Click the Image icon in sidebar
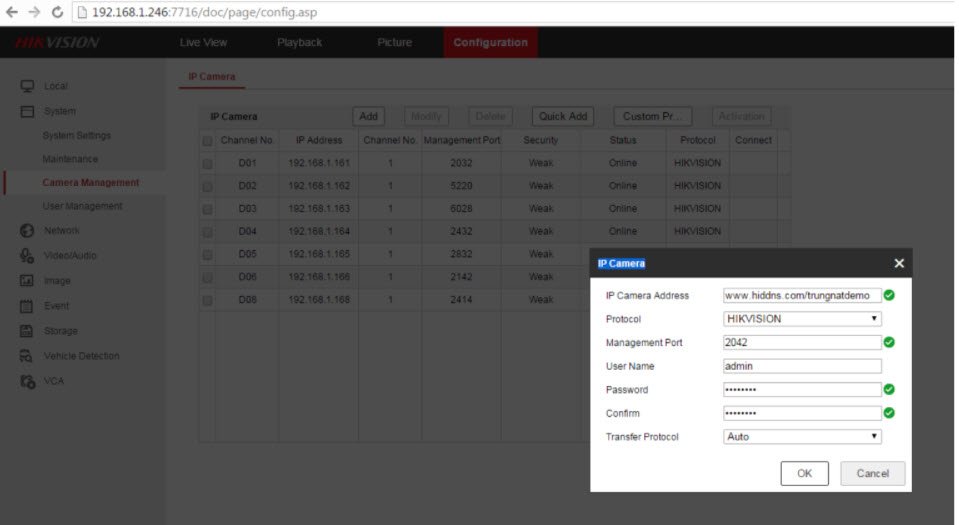959x525 pixels. tap(28, 281)
